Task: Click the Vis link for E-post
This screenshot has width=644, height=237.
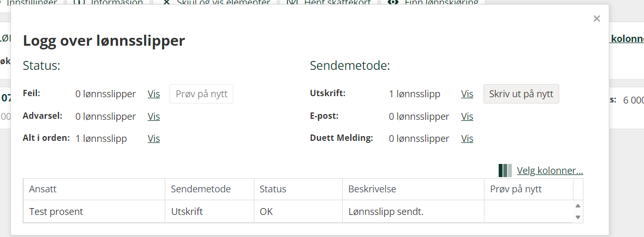Action: pyautogui.click(x=467, y=116)
